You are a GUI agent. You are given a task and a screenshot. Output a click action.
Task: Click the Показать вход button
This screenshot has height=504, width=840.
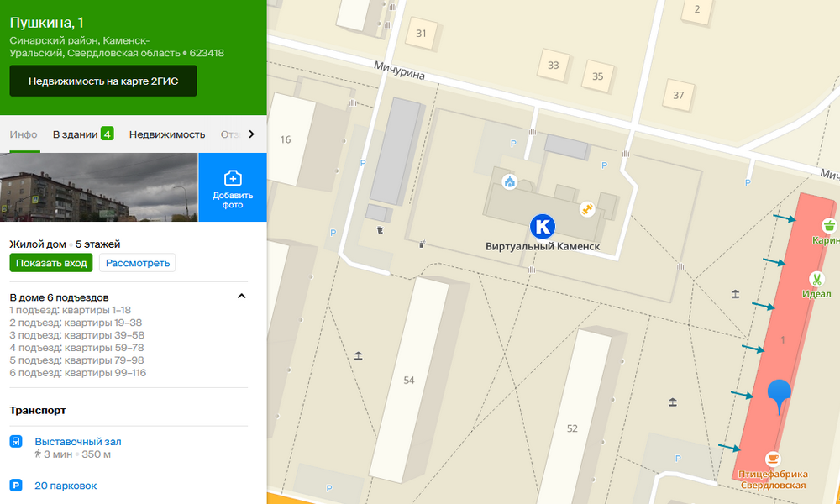point(51,263)
